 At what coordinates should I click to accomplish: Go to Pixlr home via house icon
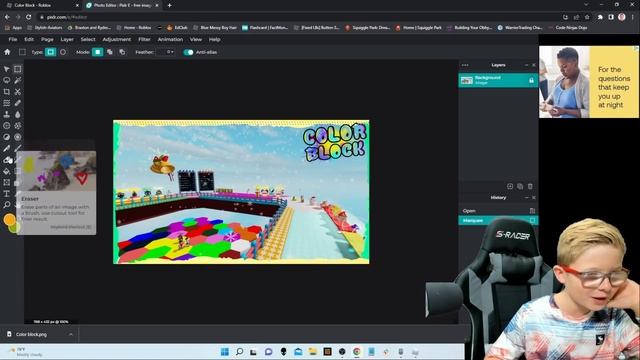tap(7, 52)
